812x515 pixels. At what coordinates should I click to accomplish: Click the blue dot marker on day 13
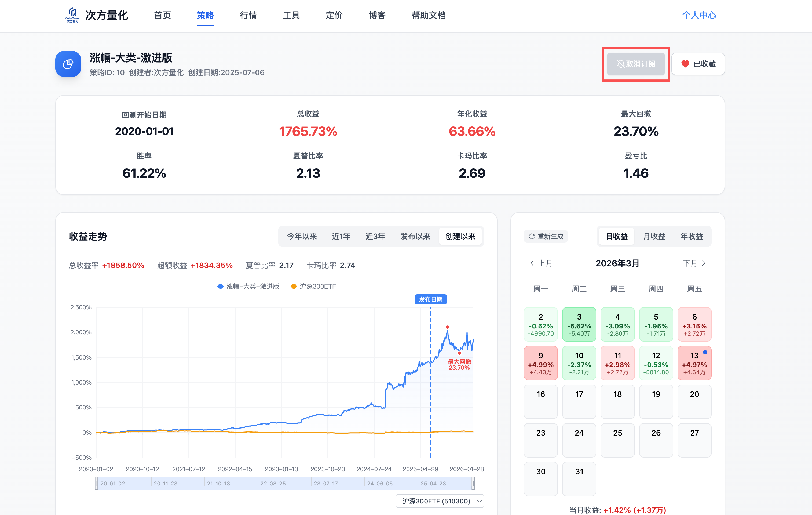705,352
